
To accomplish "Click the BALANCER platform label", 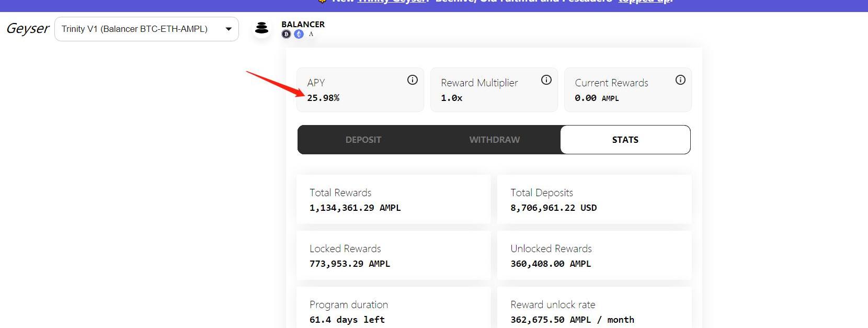I will [303, 24].
